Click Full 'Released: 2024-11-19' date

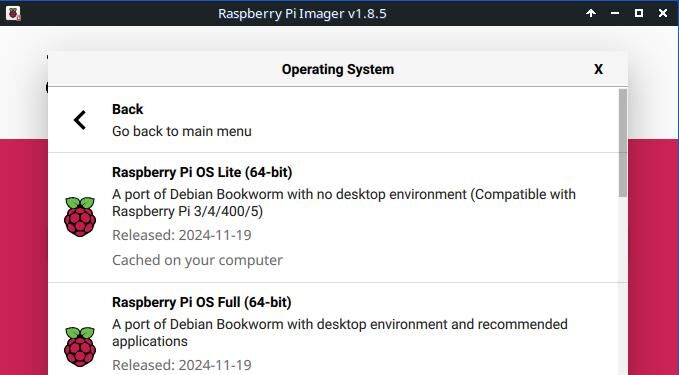(x=181, y=365)
